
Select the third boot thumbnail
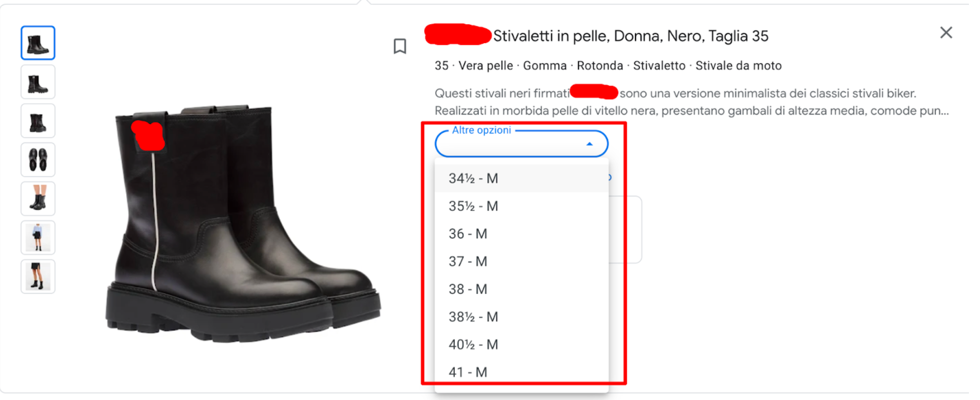pyautogui.click(x=38, y=121)
